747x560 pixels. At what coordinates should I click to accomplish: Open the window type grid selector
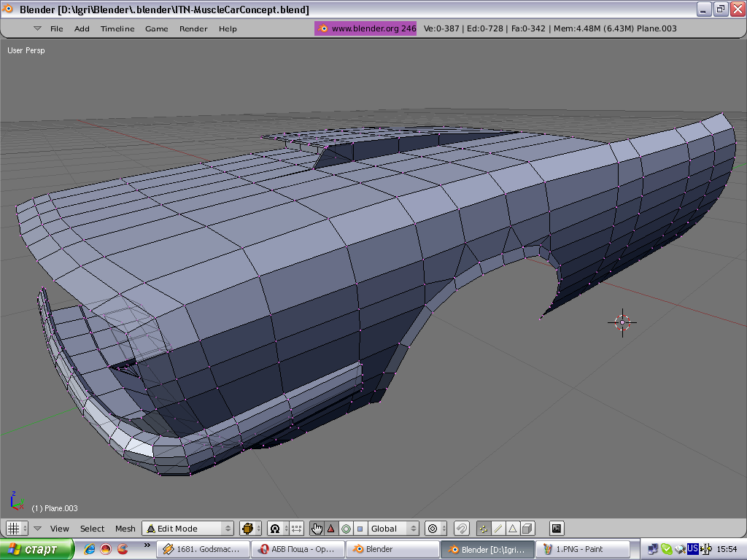17,529
